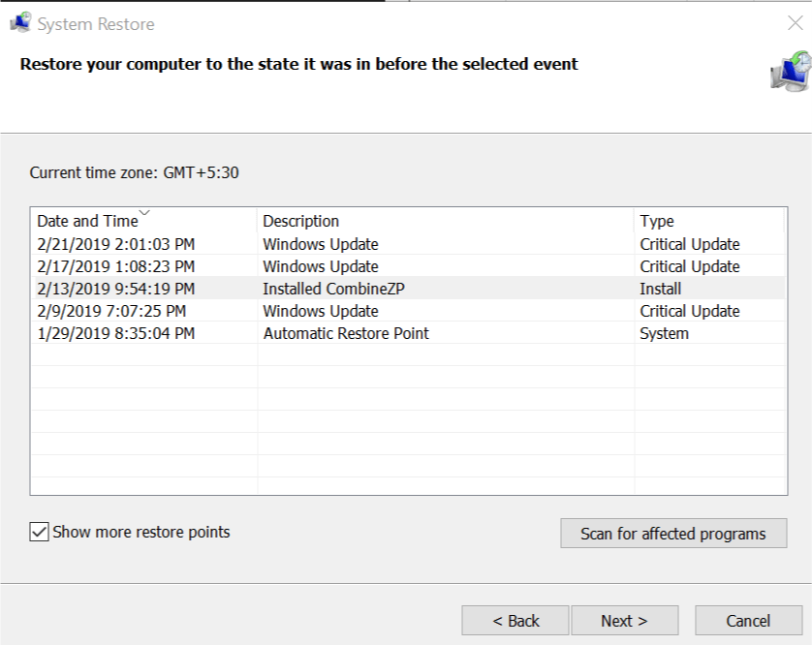Click the Current time zone label

click(134, 173)
